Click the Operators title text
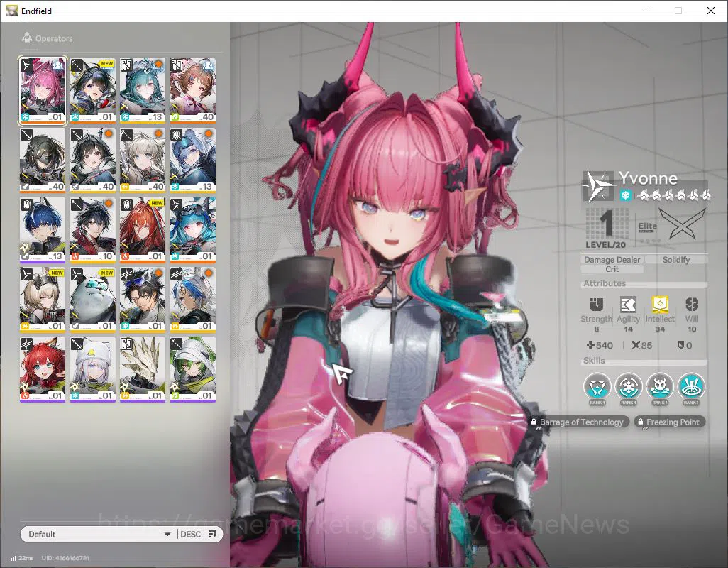The height and width of the screenshot is (568, 728). point(54,38)
